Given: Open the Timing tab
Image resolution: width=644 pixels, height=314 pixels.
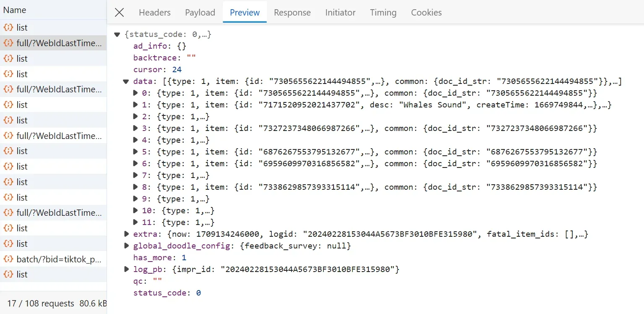Looking at the screenshot, I should (x=383, y=12).
